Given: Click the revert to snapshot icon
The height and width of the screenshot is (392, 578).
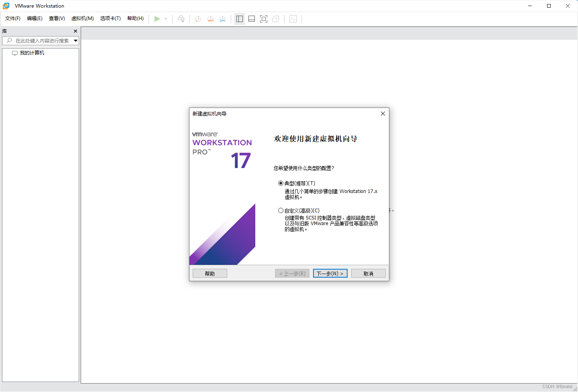Looking at the screenshot, I should [x=210, y=19].
